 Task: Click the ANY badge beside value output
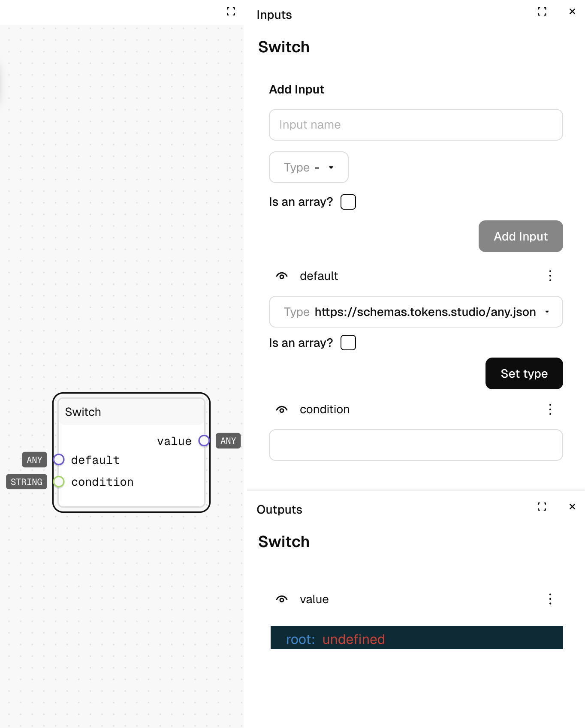point(228,441)
